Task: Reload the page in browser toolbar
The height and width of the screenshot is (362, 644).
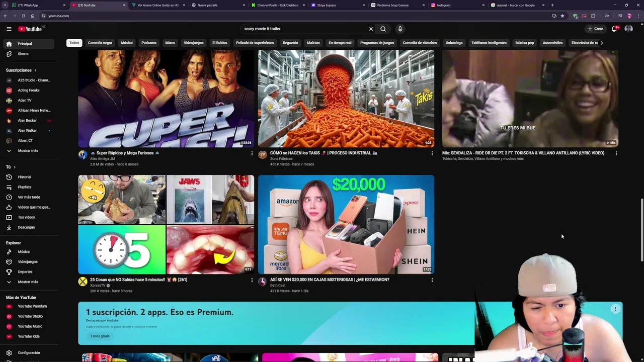Action: click(x=23, y=16)
